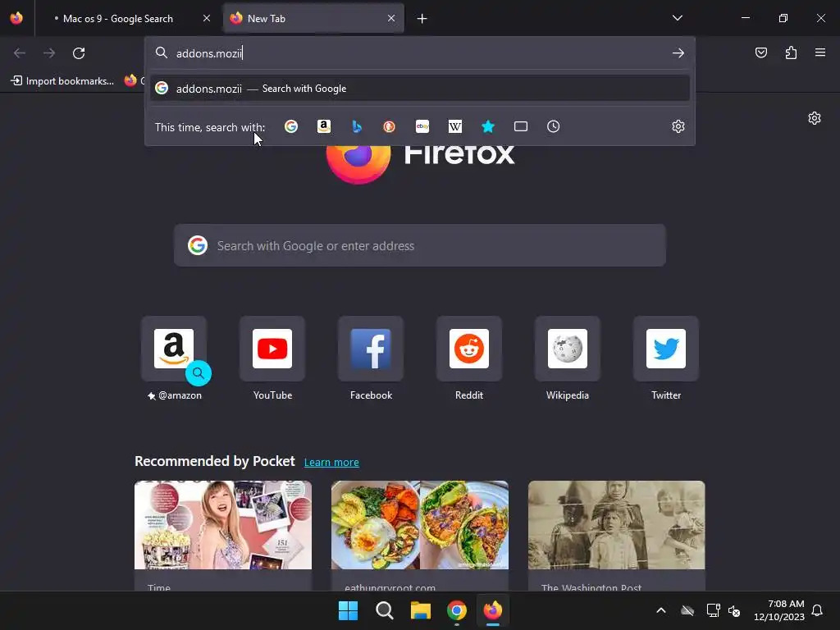Image resolution: width=840 pixels, height=630 pixels.
Task: Click the page's Search with Google field
Action: [420, 245]
